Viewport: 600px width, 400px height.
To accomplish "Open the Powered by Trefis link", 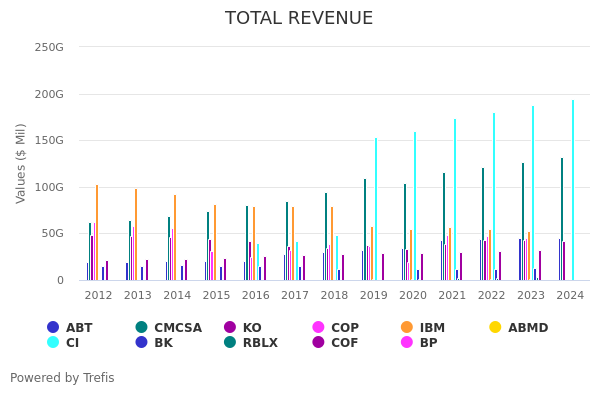I will (x=62, y=378).
